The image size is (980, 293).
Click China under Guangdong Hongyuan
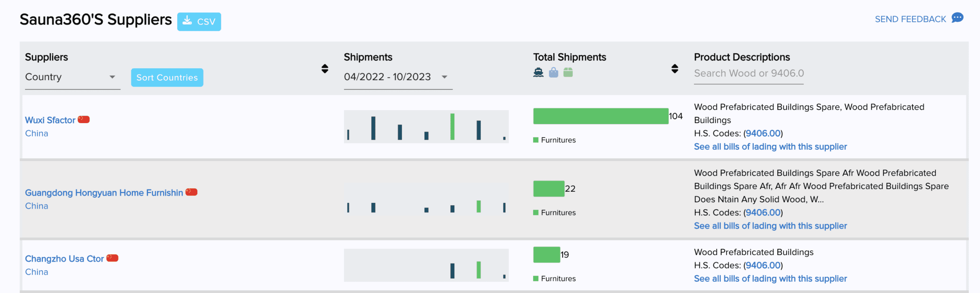pos(37,206)
